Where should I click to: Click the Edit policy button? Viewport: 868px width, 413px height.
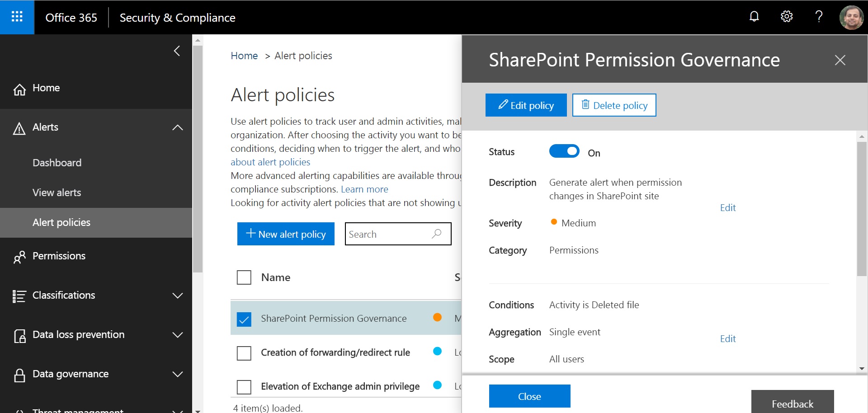click(526, 105)
